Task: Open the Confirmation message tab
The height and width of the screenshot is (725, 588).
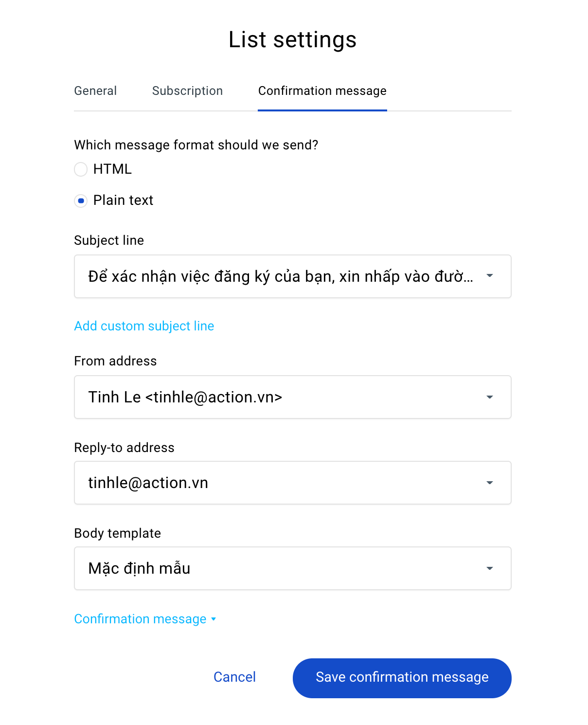Action: click(x=322, y=91)
